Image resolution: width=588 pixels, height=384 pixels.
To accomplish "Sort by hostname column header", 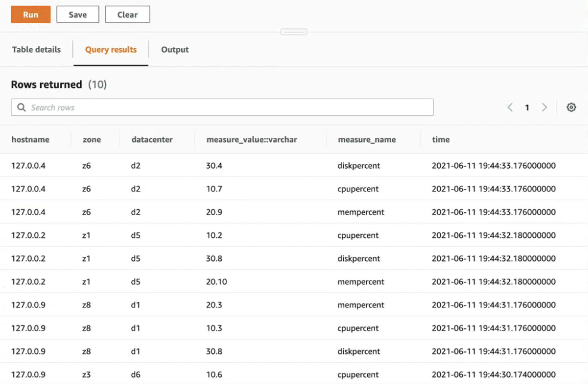I will click(x=30, y=139).
